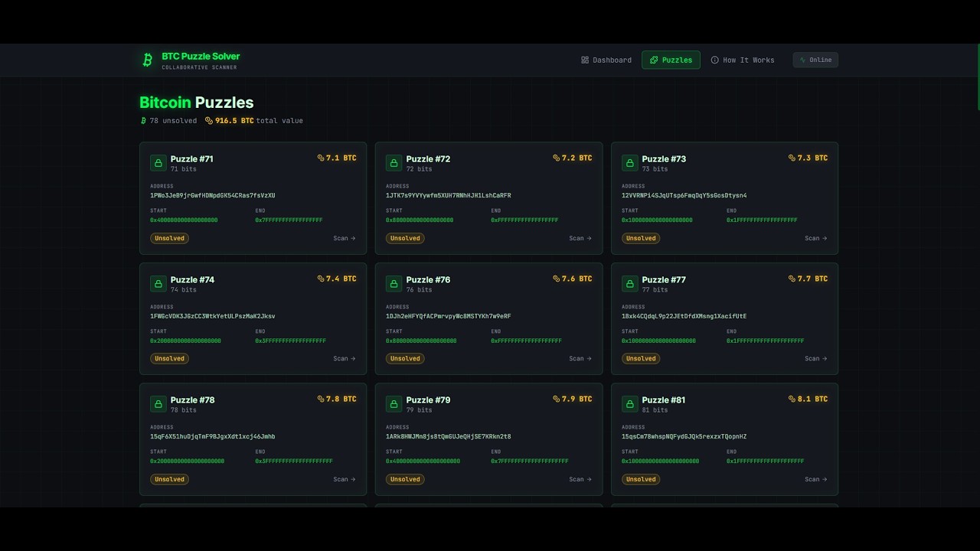Click lock icon on Puzzle #81 card
Screen dimensions: 980x551
coord(630,404)
